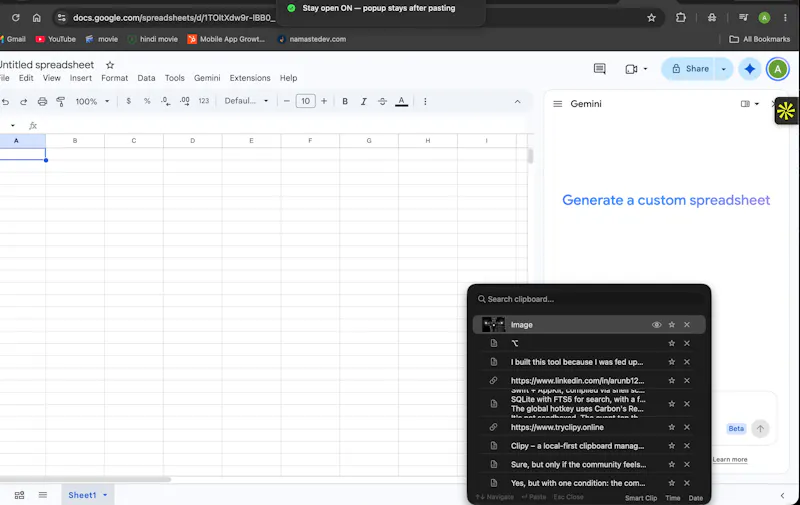
Task: Open the View menu
Action: coord(52,78)
